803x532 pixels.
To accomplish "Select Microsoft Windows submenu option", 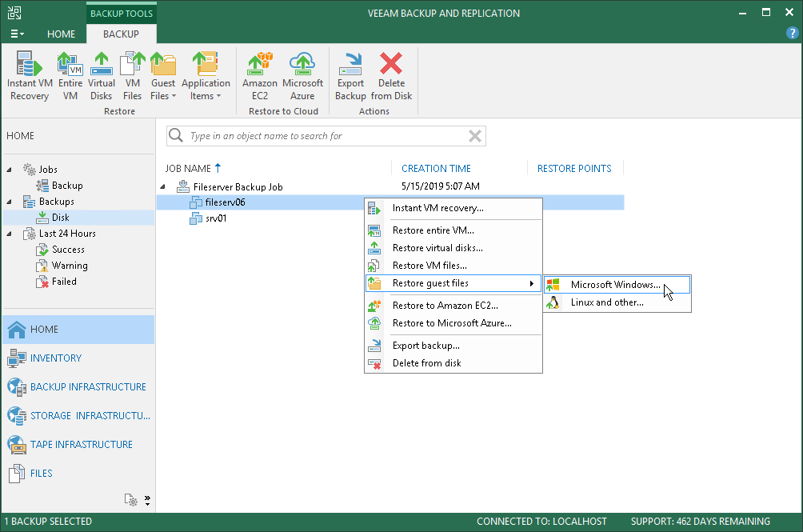I will 617,285.
